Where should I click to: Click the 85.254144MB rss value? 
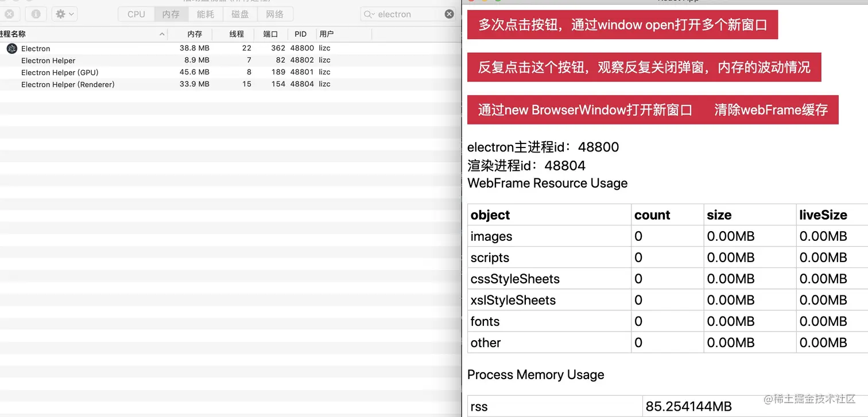point(688,407)
